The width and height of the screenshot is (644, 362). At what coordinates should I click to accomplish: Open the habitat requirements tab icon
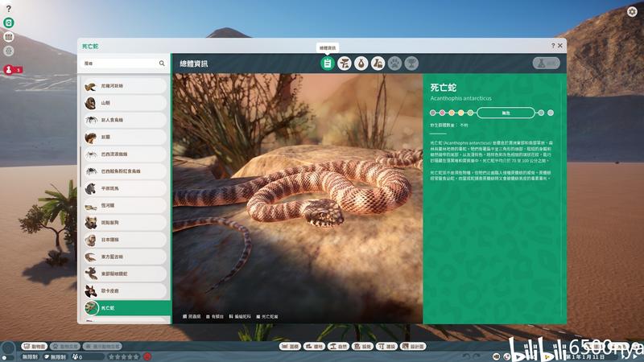pyautogui.click(x=345, y=64)
